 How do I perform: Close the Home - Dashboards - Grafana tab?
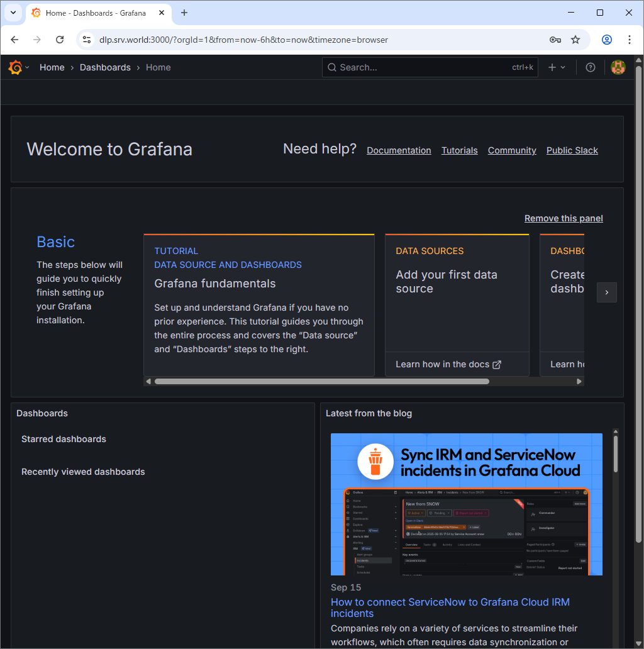(162, 13)
